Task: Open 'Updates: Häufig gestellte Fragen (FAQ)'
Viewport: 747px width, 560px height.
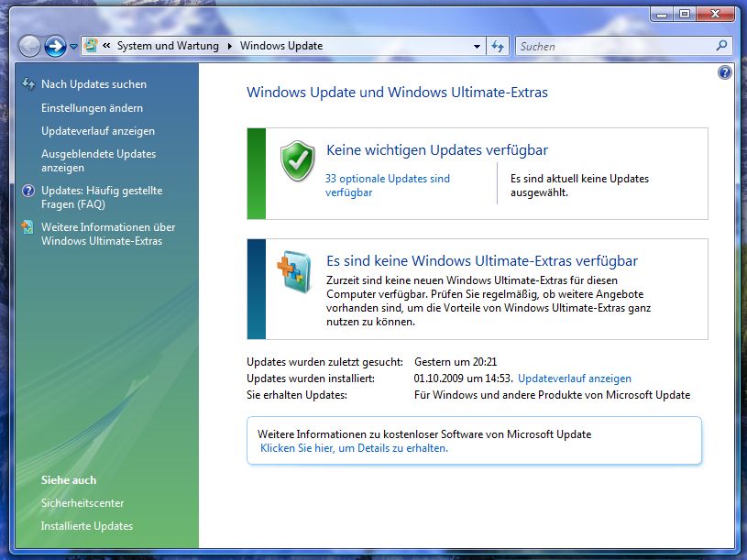Action: tap(102, 197)
